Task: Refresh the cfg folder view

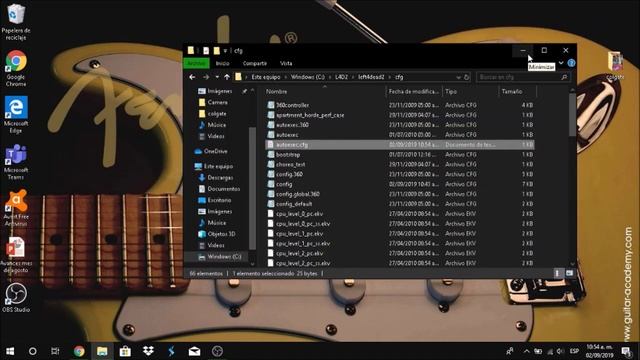Action: (467, 77)
